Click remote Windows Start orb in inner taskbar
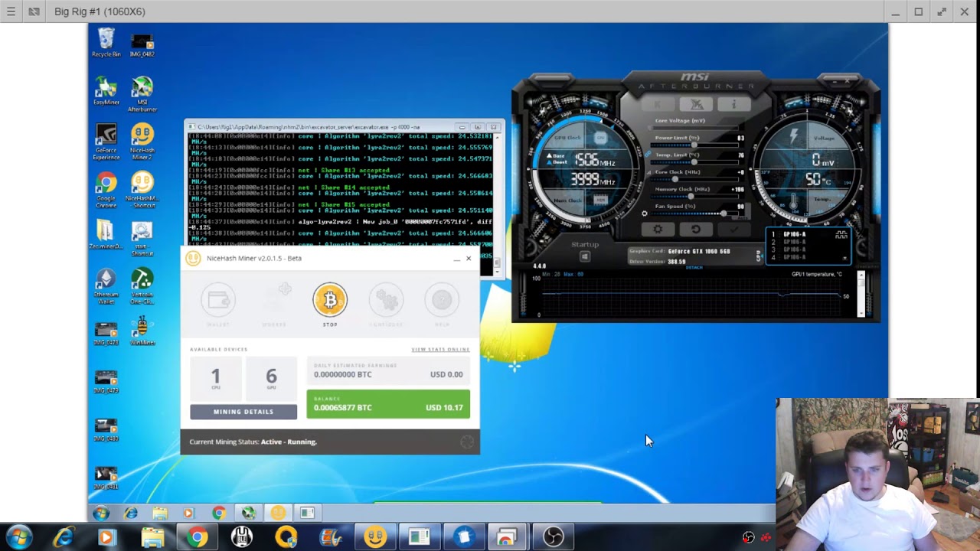 coord(101,514)
